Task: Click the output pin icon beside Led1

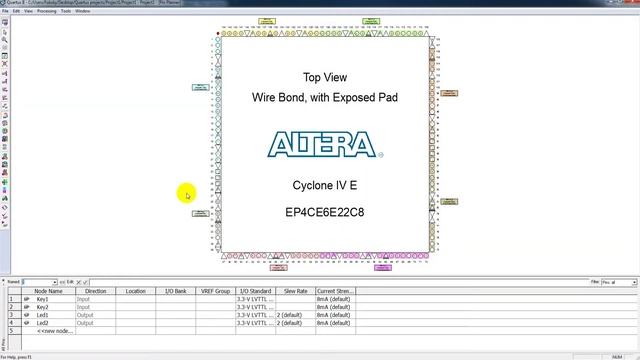Action: (27, 315)
